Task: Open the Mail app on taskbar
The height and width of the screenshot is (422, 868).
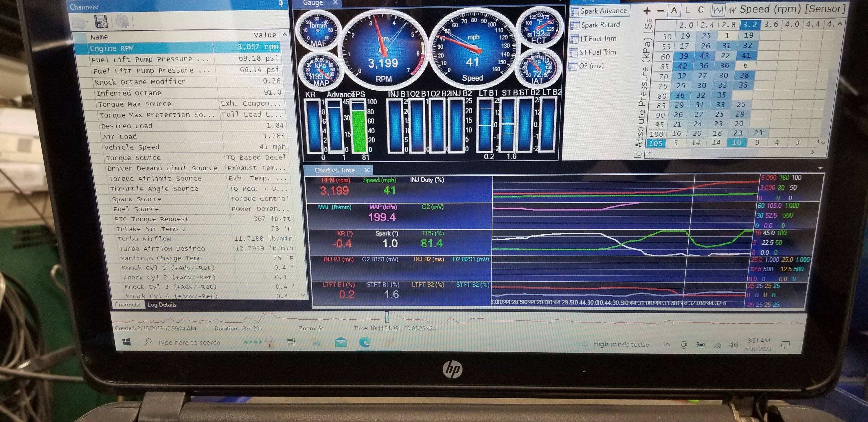Action: (x=341, y=343)
